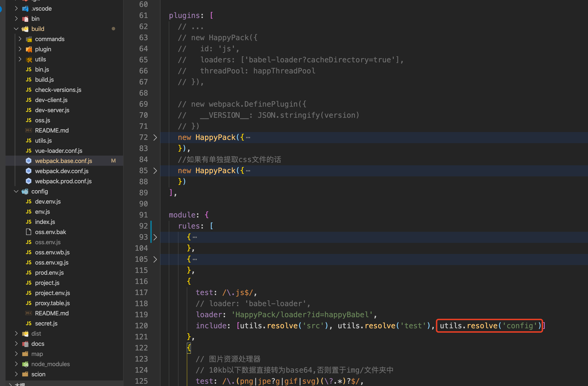Viewport: 588px width, 386px height.
Task: Open proxy.table.js in config folder
Action: 52,303
